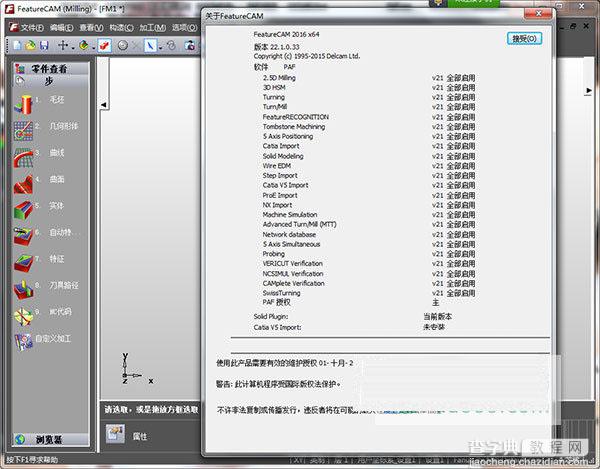600x469 pixels.
Task: Click the 步 steps header
Action: pyautogui.click(x=49, y=81)
